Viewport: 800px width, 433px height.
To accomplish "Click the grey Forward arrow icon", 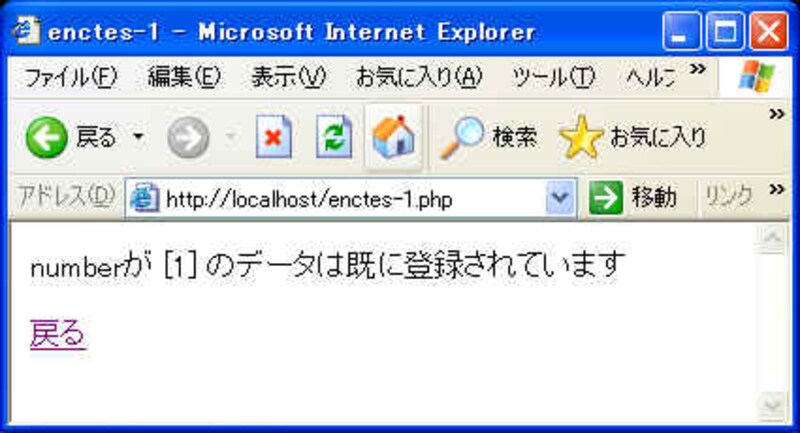I will tap(188, 137).
